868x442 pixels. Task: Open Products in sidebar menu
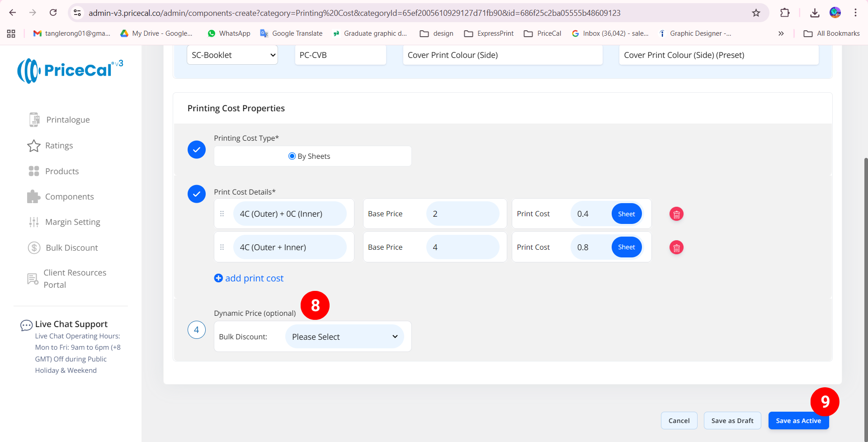point(62,171)
